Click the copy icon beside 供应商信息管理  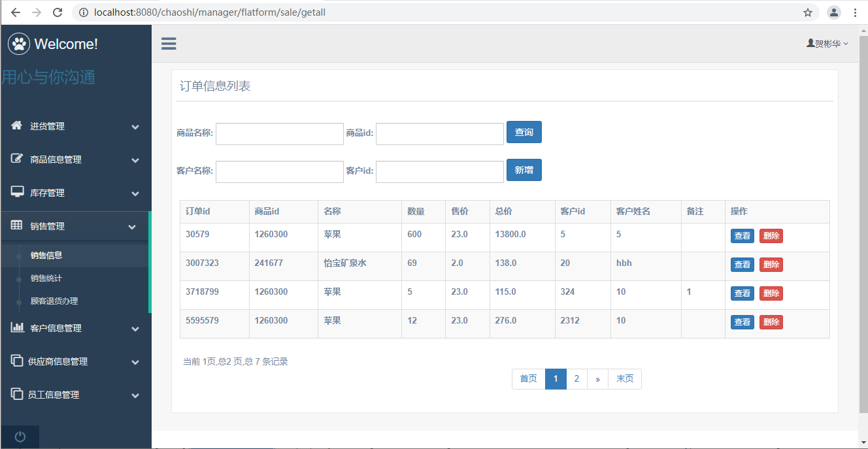point(17,361)
